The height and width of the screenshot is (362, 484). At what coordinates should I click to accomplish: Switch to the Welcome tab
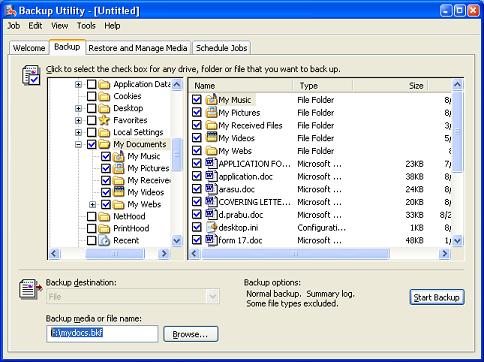coord(29,48)
